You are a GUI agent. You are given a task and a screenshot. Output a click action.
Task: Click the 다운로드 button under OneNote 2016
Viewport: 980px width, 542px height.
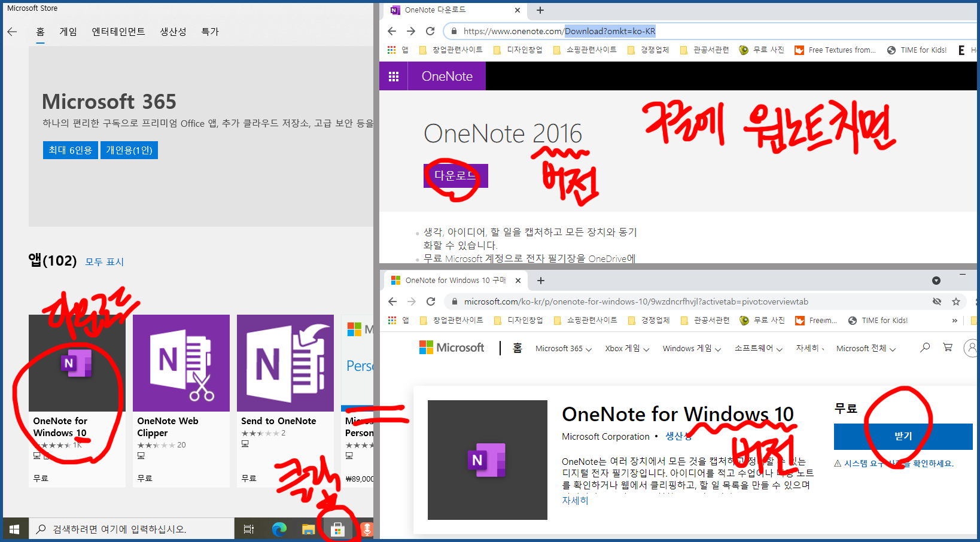(456, 176)
